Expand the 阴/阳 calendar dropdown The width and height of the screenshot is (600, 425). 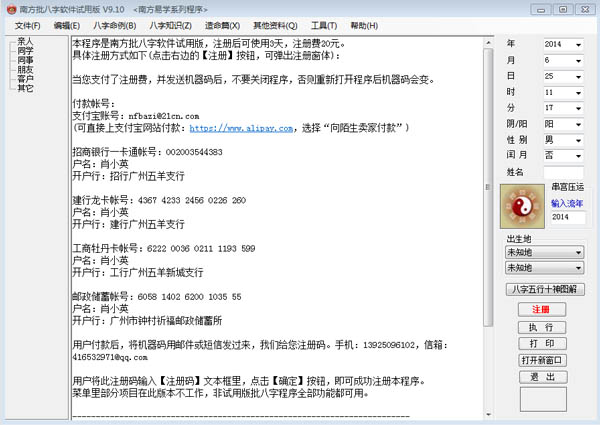click(x=578, y=125)
